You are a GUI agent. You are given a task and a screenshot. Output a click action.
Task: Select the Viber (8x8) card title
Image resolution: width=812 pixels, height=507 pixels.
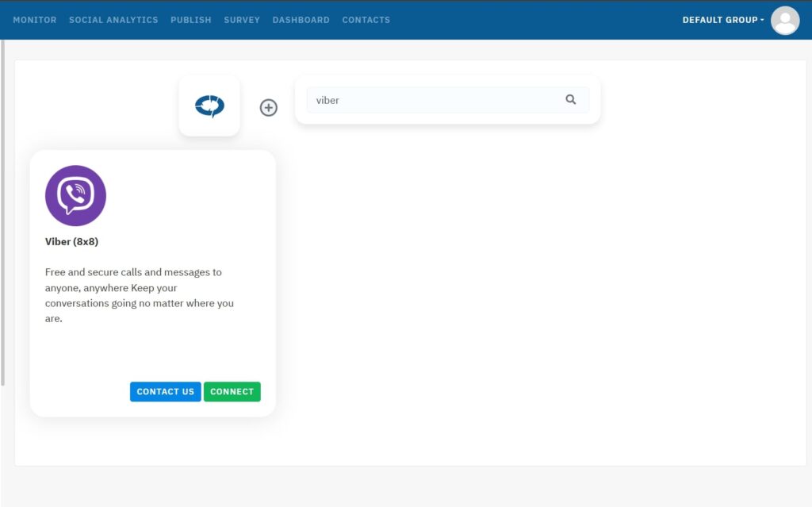[x=71, y=242]
